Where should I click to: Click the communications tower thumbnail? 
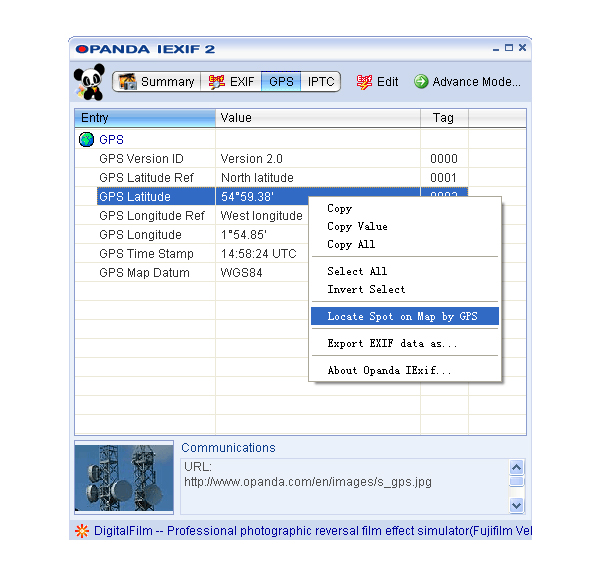(124, 477)
